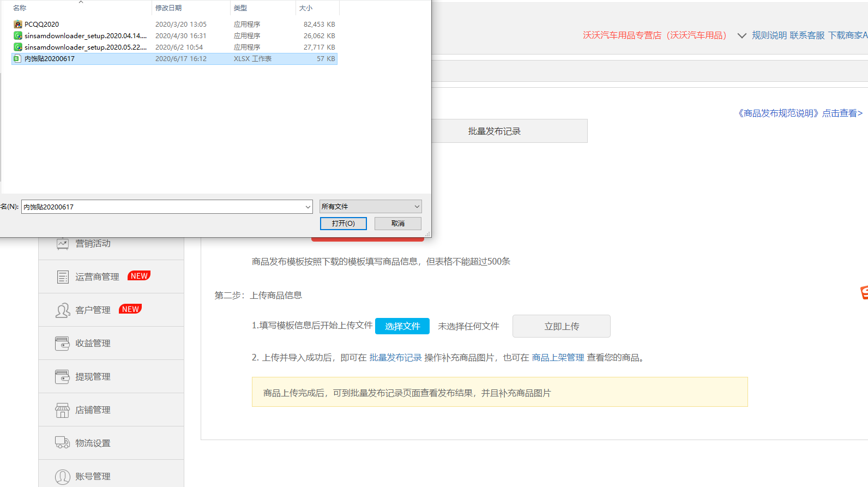Expand the store name dropdown chevron
This screenshot has width=868, height=487.
pos(742,35)
